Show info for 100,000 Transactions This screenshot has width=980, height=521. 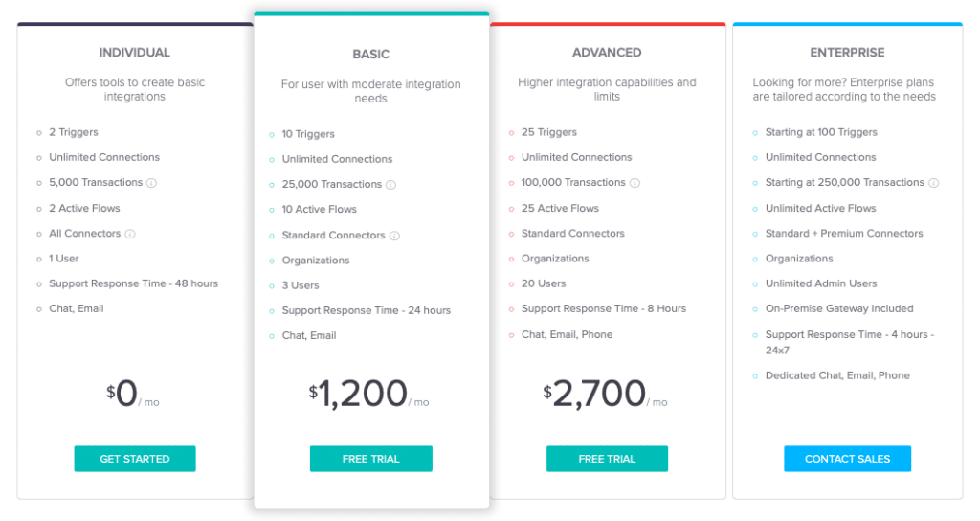coord(635,183)
